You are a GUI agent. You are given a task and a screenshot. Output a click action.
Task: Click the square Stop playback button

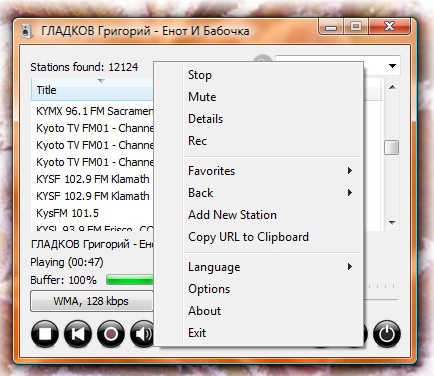tap(45, 334)
